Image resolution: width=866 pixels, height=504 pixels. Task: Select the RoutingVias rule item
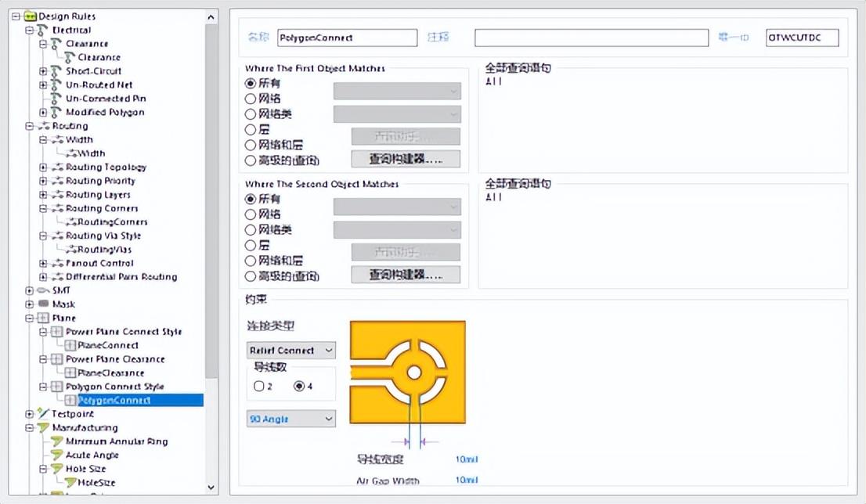pyautogui.click(x=104, y=250)
